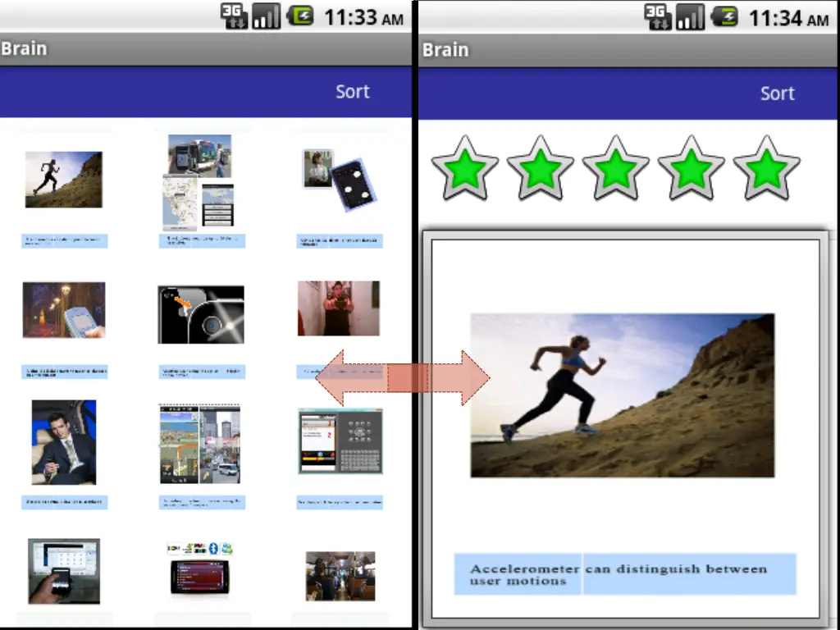
Task: Tap the caption under street navigation thumbnail
Action: (202, 503)
